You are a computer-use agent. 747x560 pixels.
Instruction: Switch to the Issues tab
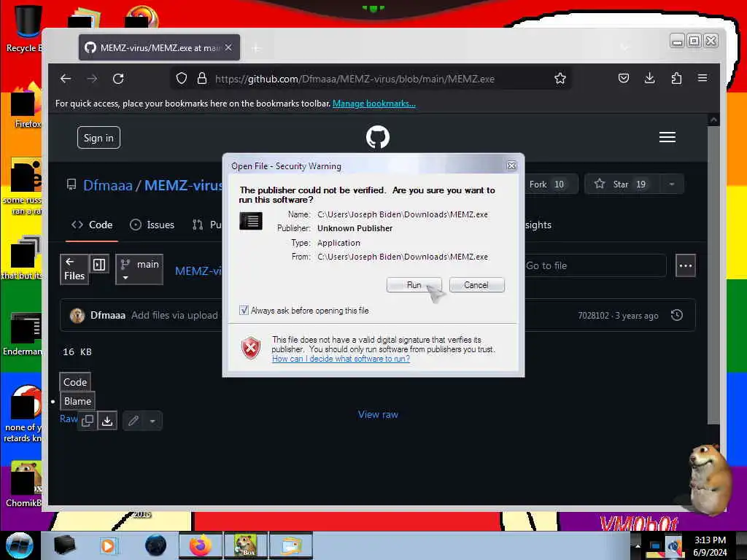(x=152, y=225)
